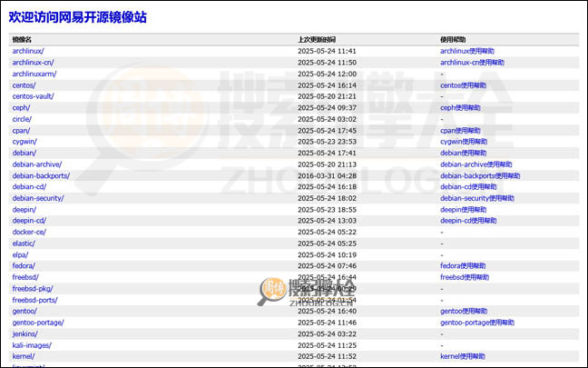Open the circle/ mirror link

pos(22,119)
